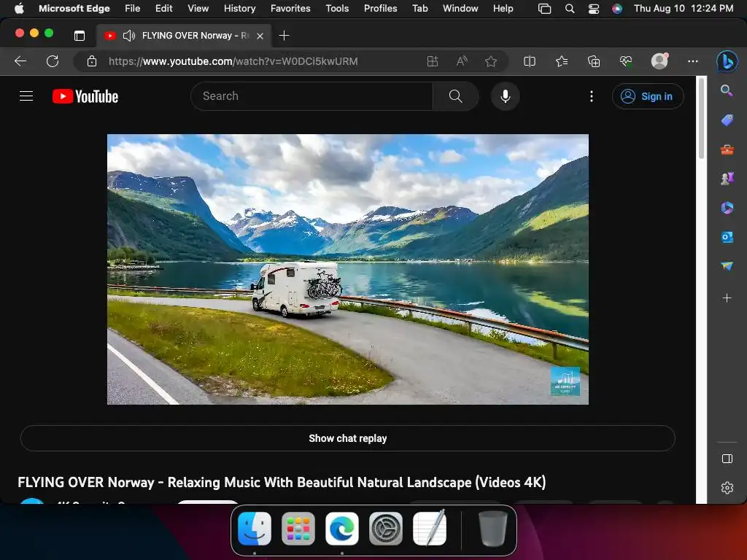
Task: Open the Favorites list toolbar icon
Action: pos(562,61)
